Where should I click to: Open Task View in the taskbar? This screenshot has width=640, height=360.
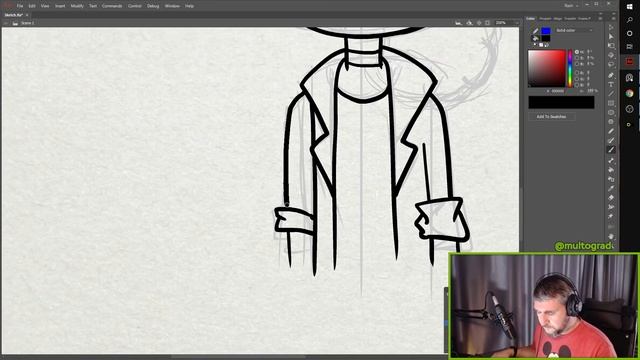point(629,47)
